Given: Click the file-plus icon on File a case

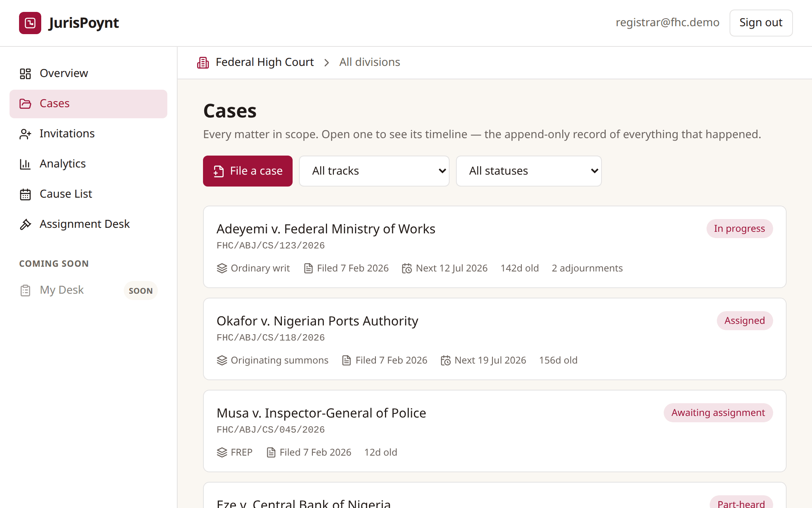Looking at the screenshot, I should pos(218,171).
